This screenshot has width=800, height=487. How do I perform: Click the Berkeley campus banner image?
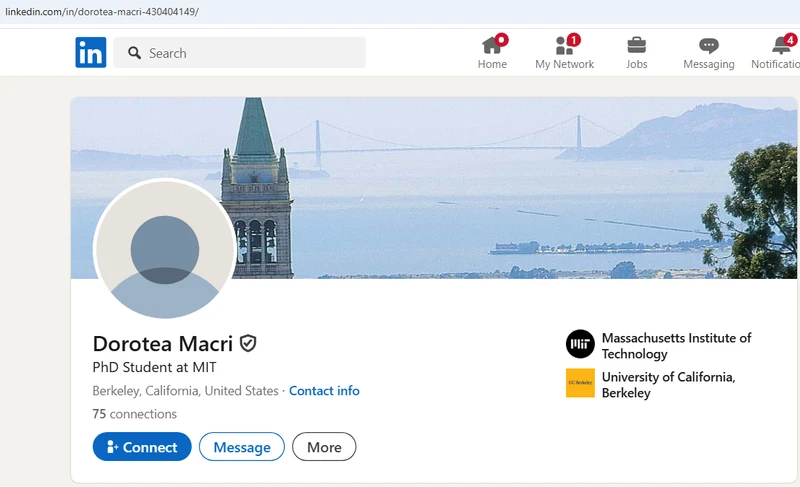(500, 190)
